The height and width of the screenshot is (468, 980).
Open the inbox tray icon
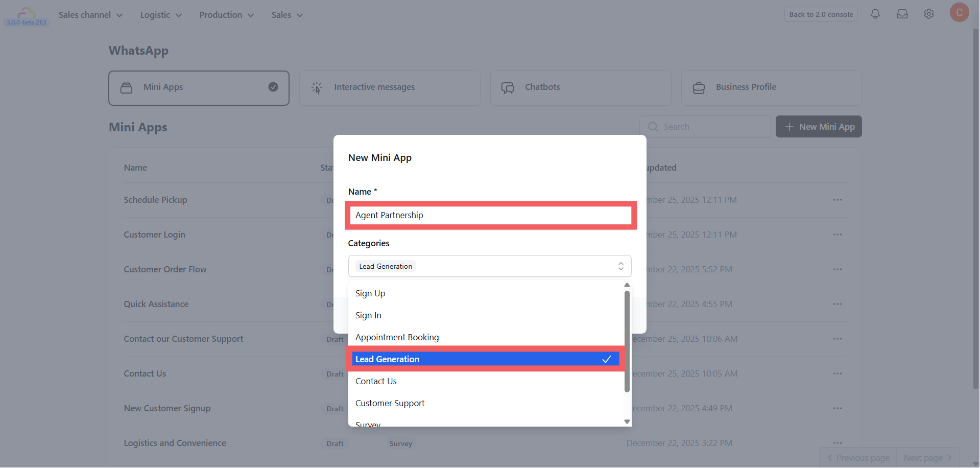click(x=902, y=14)
